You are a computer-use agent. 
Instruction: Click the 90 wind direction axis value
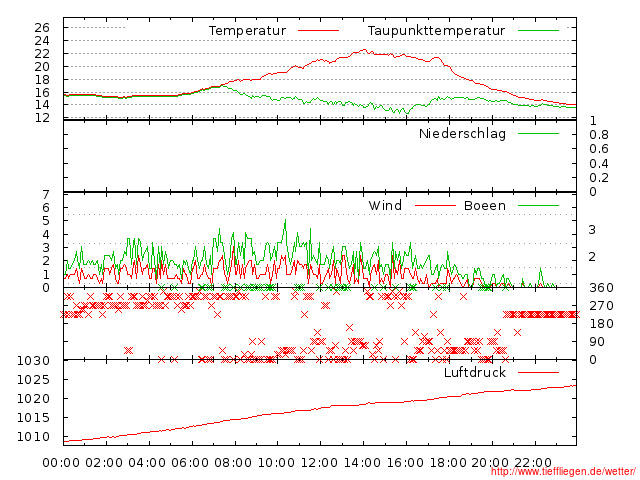[597, 342]
